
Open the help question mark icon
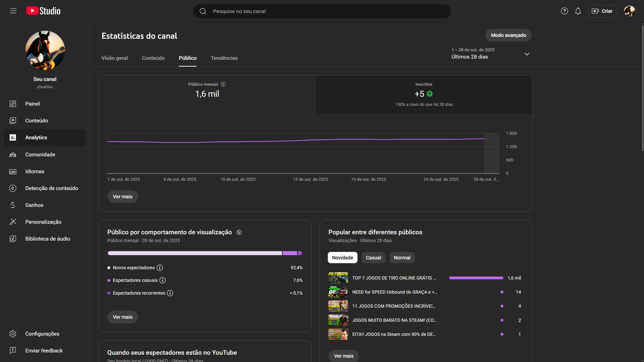[x=564, y=11]
